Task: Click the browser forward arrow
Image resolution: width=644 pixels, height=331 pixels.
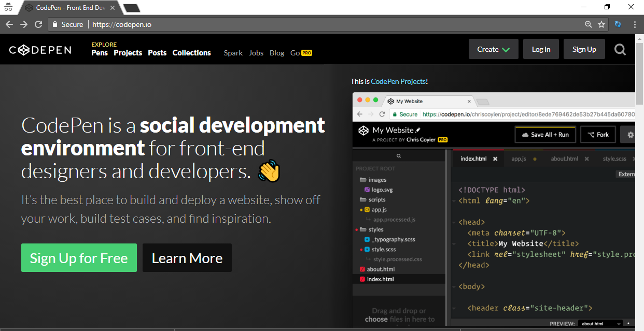Action: click(24, 24)
